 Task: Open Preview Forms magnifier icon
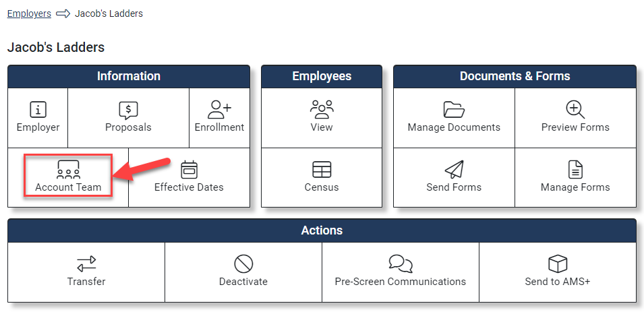575,110
